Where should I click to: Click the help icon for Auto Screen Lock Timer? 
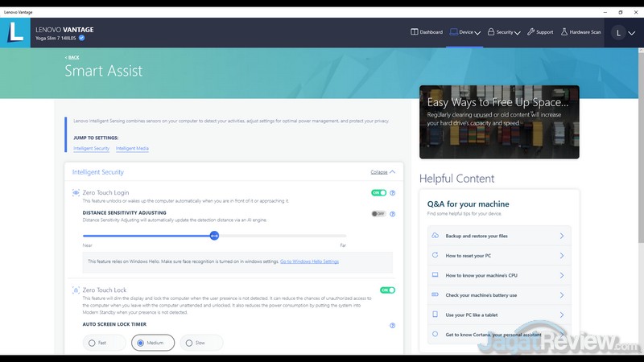point(393,326)
